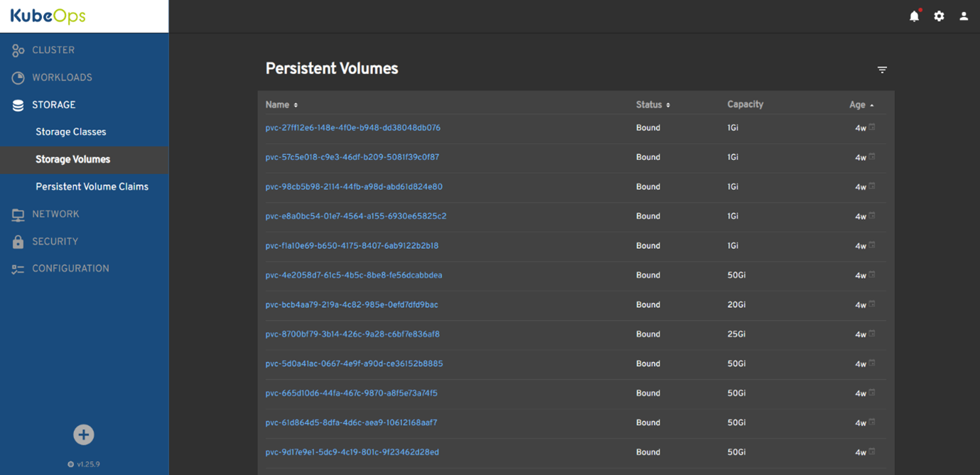Screen dimensions: 980x475
Task: Click calendar icon in pvc-5d0a41ac row
Action: 872,363
